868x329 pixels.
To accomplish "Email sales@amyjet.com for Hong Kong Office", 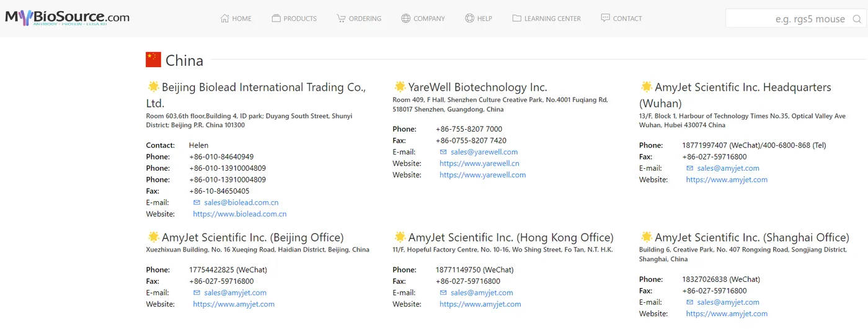I will pyautogui.click(x=482, y=293).
